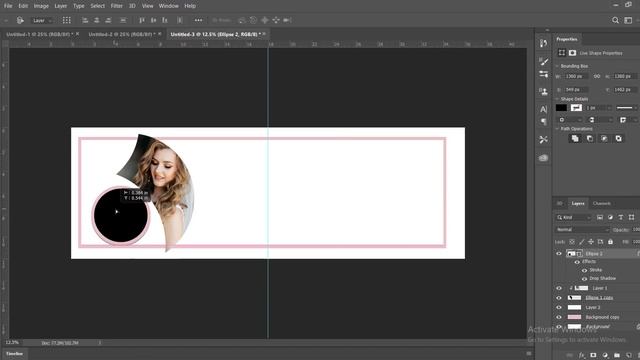Open the Normal blend mode dropdown
640x360 pixels.
(x=582, y=230)
